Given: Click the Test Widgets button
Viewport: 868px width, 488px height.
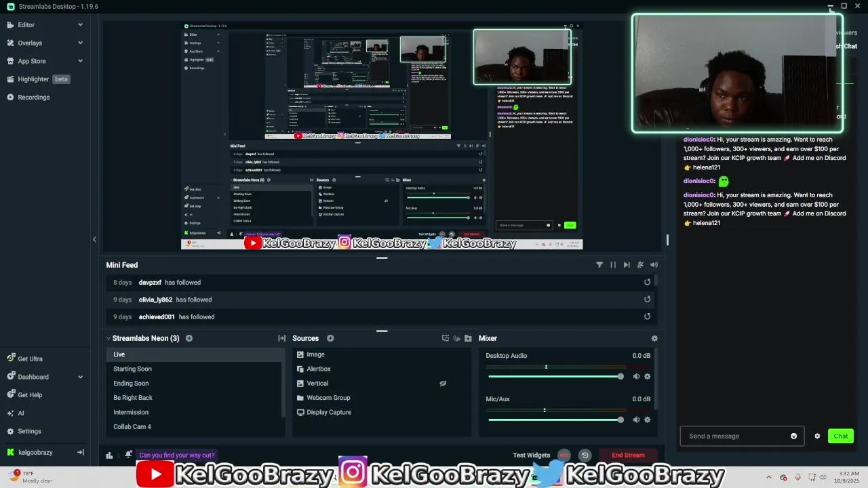Looking at the screenshot, I should click(x=531, y=455).
